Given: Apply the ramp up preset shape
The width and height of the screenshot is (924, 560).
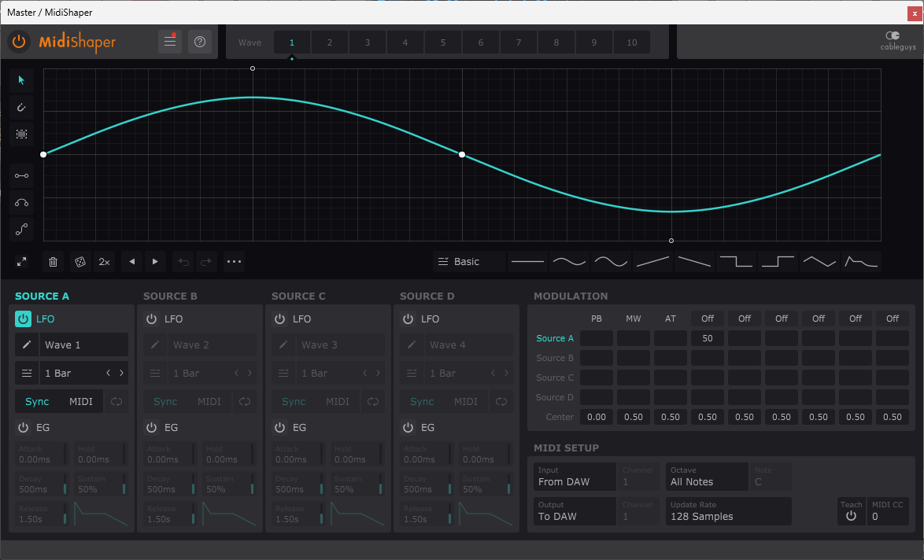Looking at the screenshot, I should pos(653,261).
